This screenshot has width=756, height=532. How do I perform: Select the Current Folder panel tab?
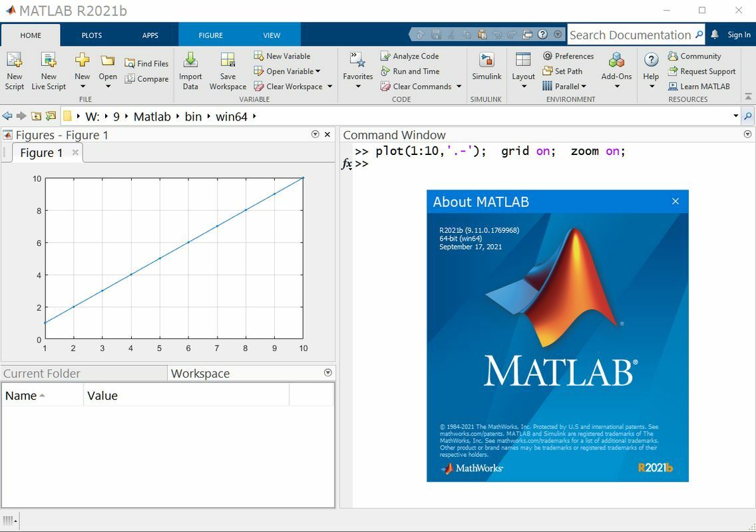click(x=42, y=374)
